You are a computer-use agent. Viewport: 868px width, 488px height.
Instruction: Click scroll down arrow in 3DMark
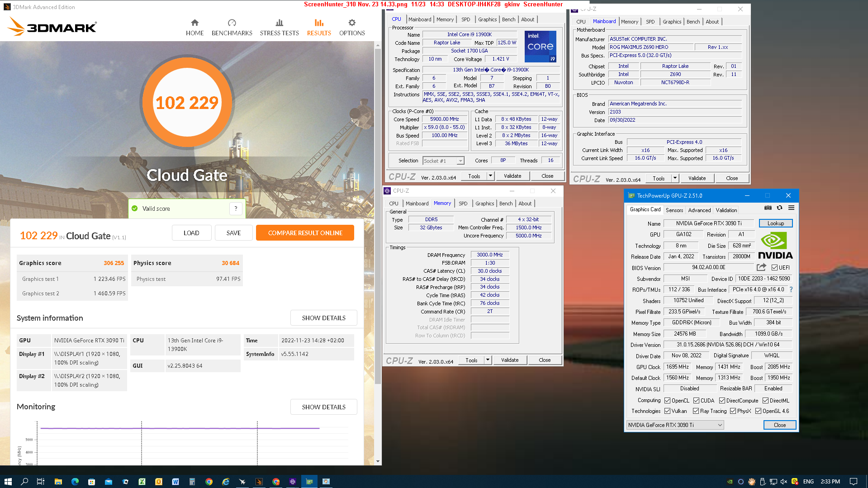pos(378,461)
